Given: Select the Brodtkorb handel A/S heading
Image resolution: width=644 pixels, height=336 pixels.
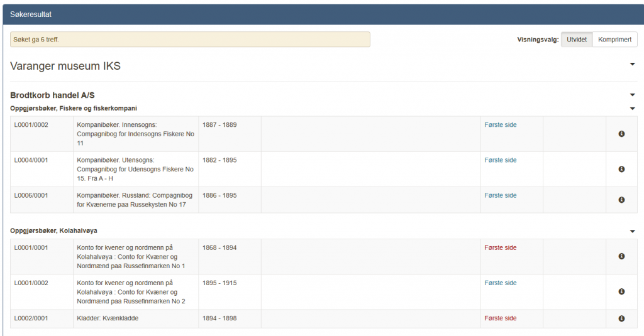Looking at the screenshot, I should tap(52, 95).
